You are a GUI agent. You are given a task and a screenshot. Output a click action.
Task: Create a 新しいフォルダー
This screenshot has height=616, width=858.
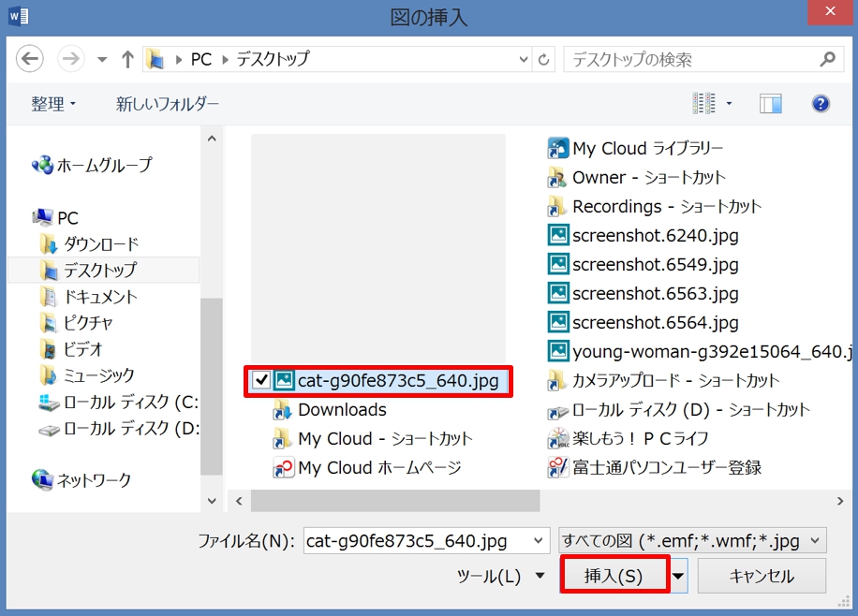coord(168,103)
